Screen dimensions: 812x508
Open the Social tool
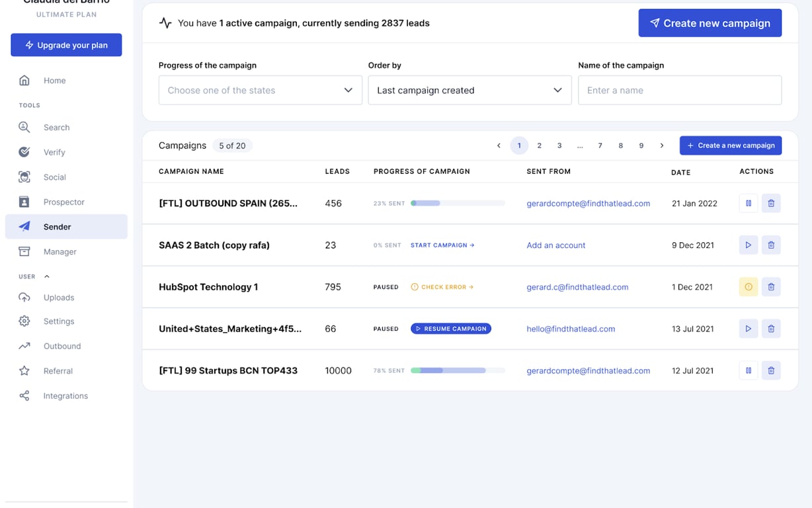click(56, 177)
